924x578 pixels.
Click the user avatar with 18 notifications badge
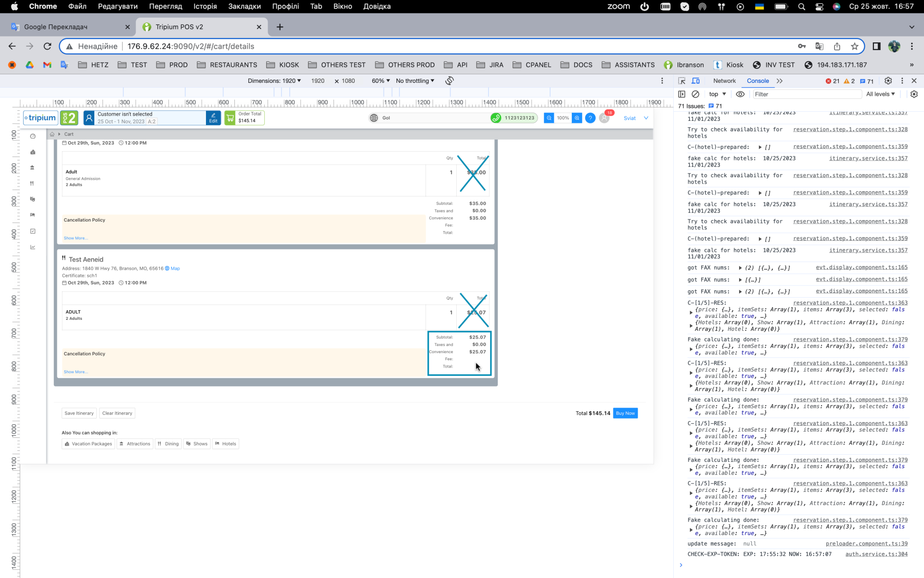(x=604, y=118)
